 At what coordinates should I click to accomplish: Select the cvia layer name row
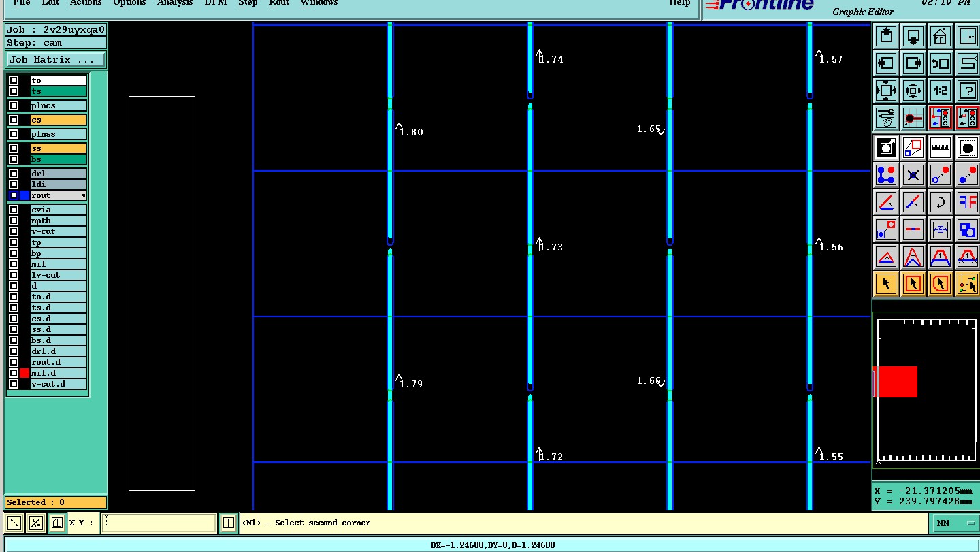(59, 210)
